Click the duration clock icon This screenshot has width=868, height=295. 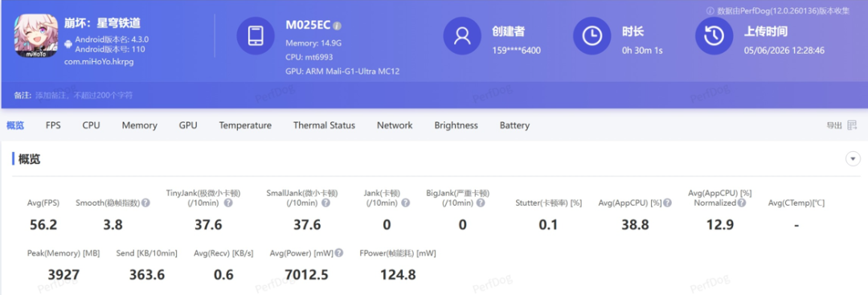pos(592,36)
